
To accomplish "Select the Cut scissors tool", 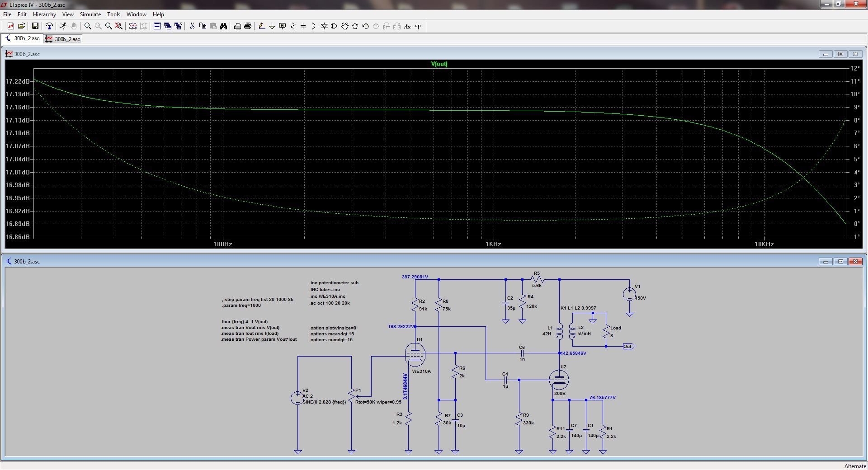I will 192,26.
